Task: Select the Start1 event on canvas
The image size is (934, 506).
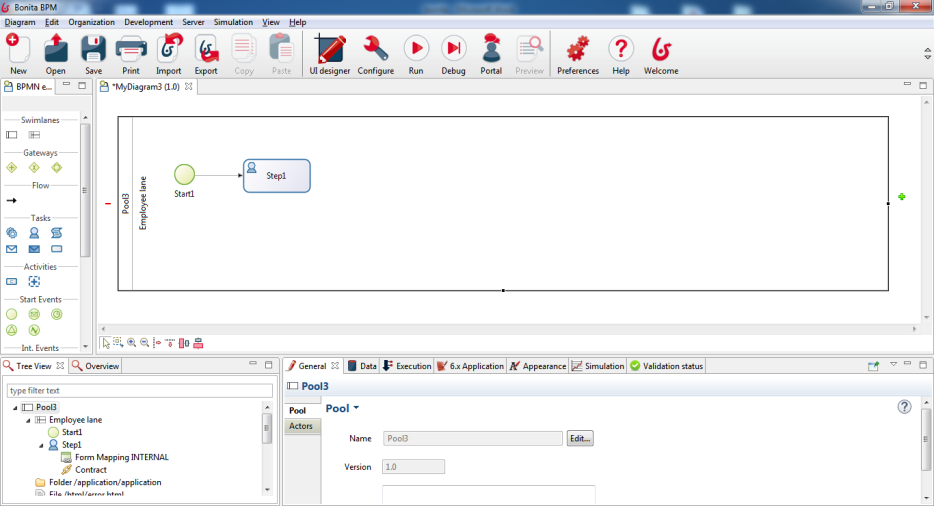Action: pyautogui.click(x=184, y=175)
